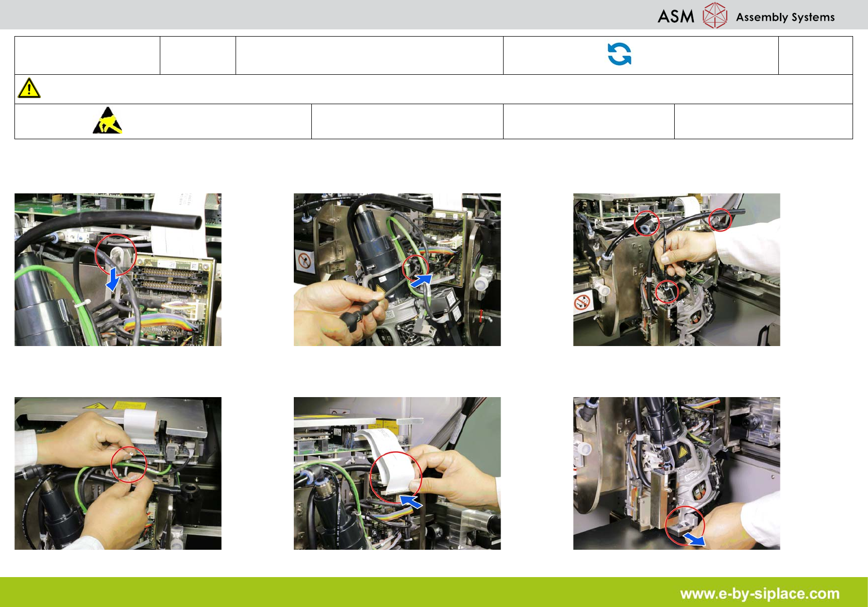Open the photo with three red circles
Screen dimensions: 868x607
[x=676, y=270]
